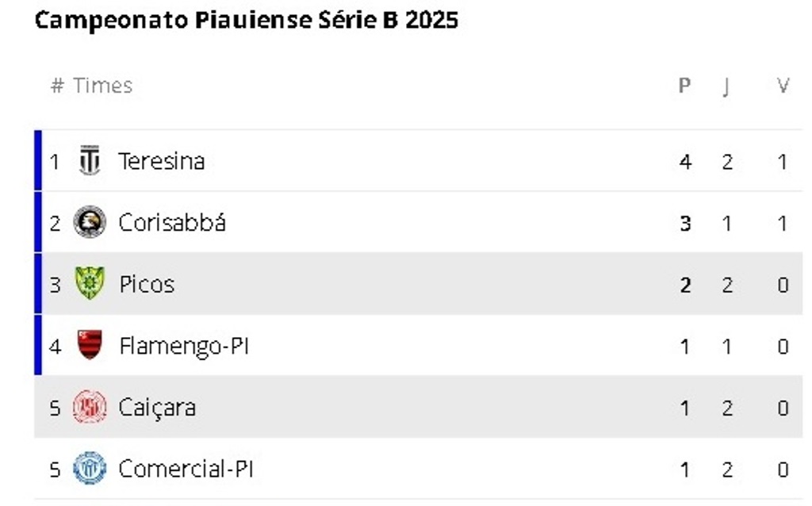Click Teresina's points value of 4
The height and width of the screenshot is (506, 812).
(685, 162)
